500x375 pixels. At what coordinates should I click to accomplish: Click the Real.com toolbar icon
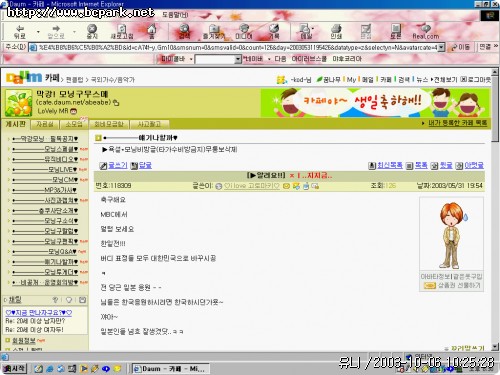[426, 32]
